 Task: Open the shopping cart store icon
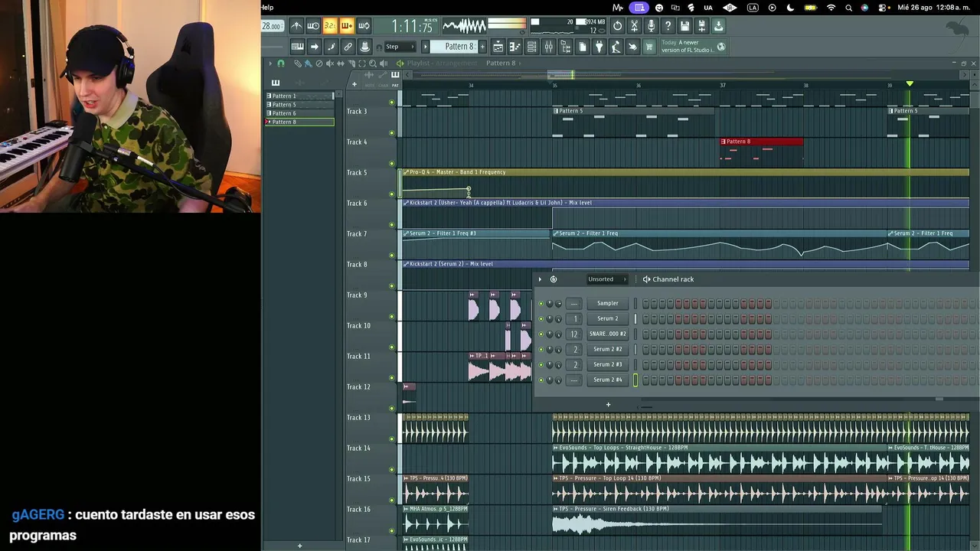point(649,47)
